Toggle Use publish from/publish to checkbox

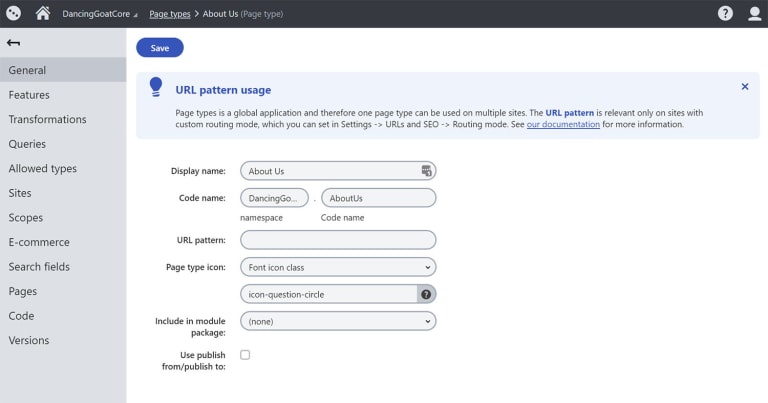pos(245,355)
